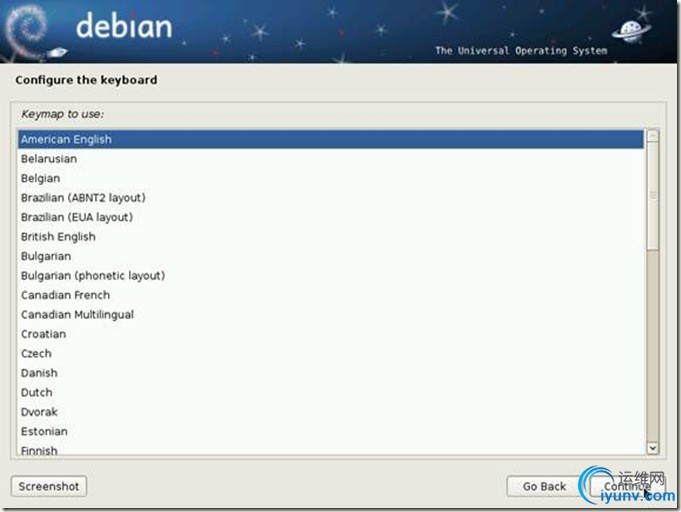Select British English keymap
The width and height of the screenshot is (681, 512).
point(331,237)
